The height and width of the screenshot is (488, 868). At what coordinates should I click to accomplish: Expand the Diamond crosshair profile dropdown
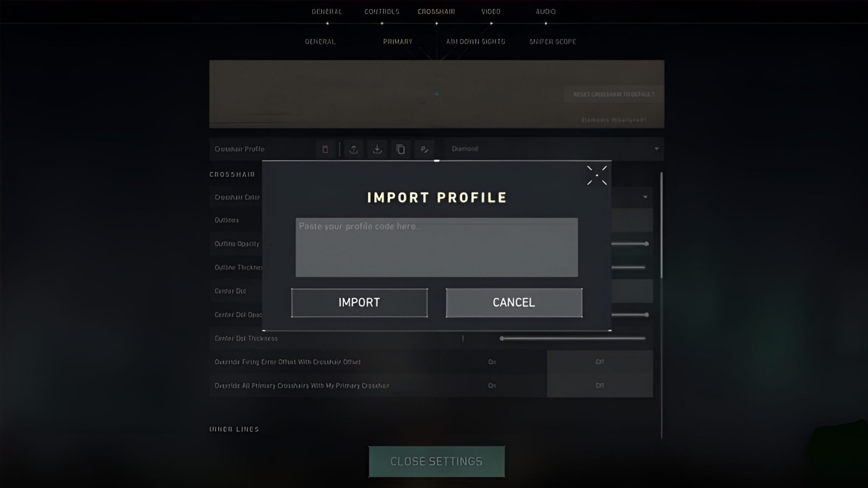tap(657, 148)
